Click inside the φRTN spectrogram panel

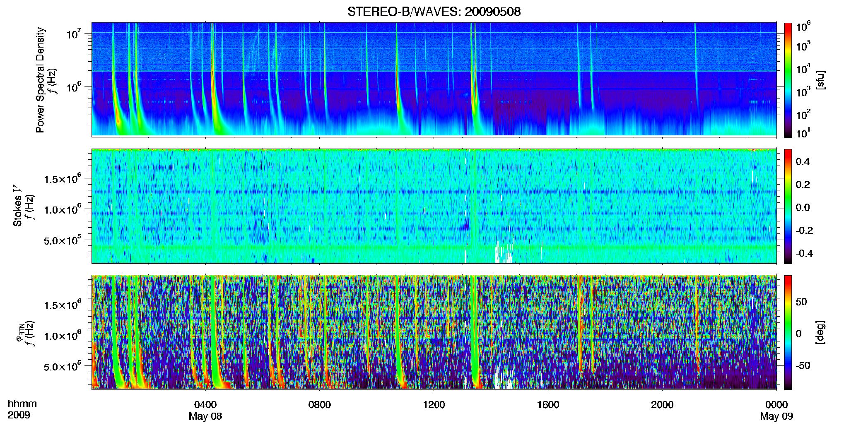(434, 332)
